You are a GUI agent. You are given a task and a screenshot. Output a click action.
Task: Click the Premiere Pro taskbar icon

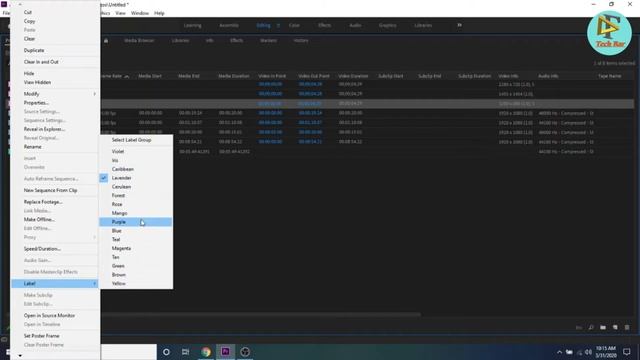point(225,352)
